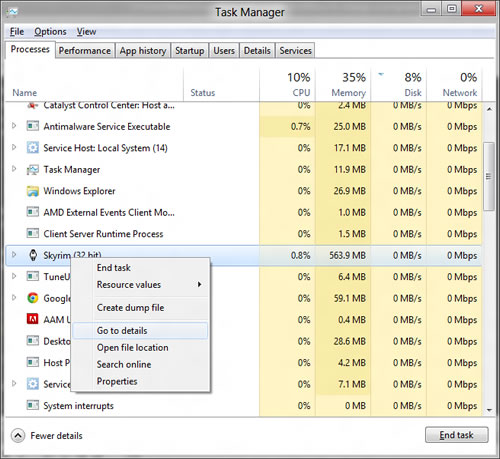Switch to the App history tab
Screen dimensions: 500x459
[x=143, y=51]
